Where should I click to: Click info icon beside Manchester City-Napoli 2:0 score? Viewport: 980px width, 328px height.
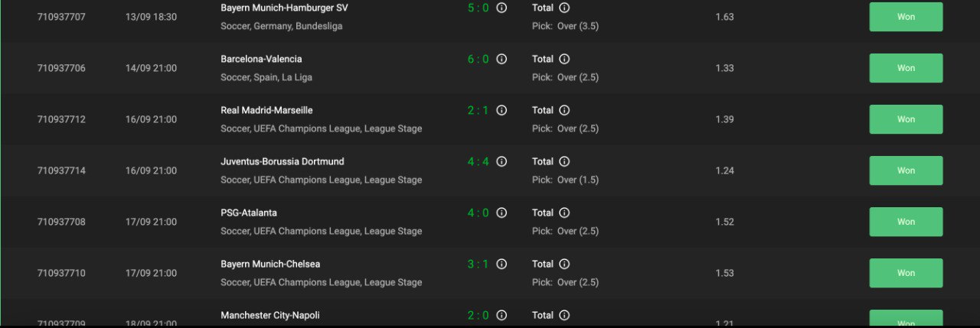point(501,315)
